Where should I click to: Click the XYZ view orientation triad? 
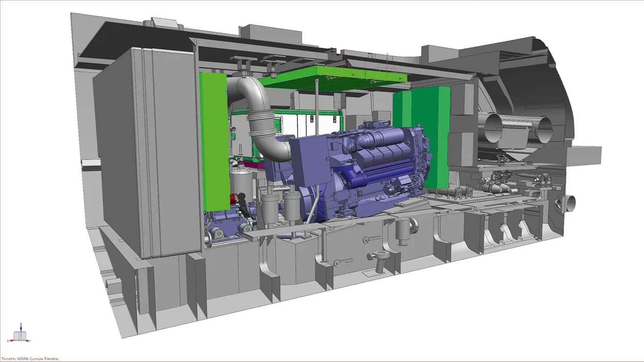[20, 333]
